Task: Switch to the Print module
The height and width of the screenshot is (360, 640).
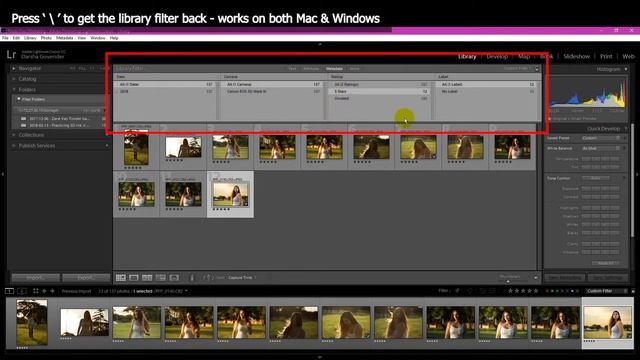Action: pyautogui.click(x=606, y=56)
